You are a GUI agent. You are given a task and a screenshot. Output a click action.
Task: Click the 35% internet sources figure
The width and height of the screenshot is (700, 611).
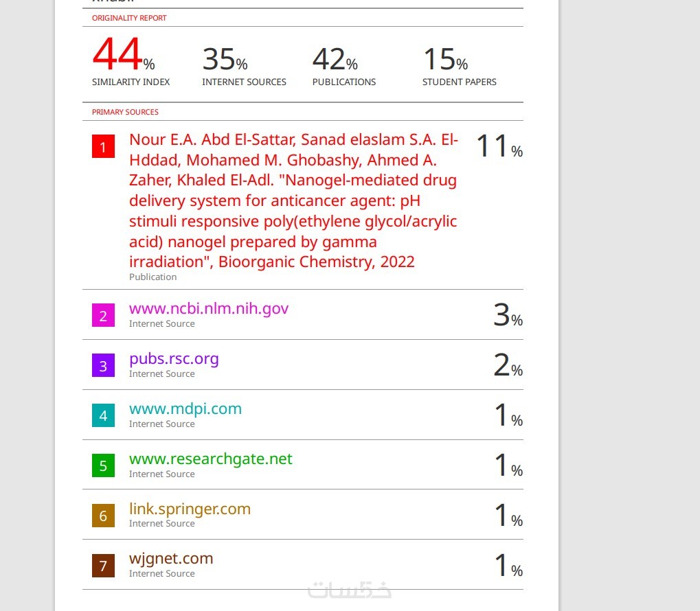point(225,60)
